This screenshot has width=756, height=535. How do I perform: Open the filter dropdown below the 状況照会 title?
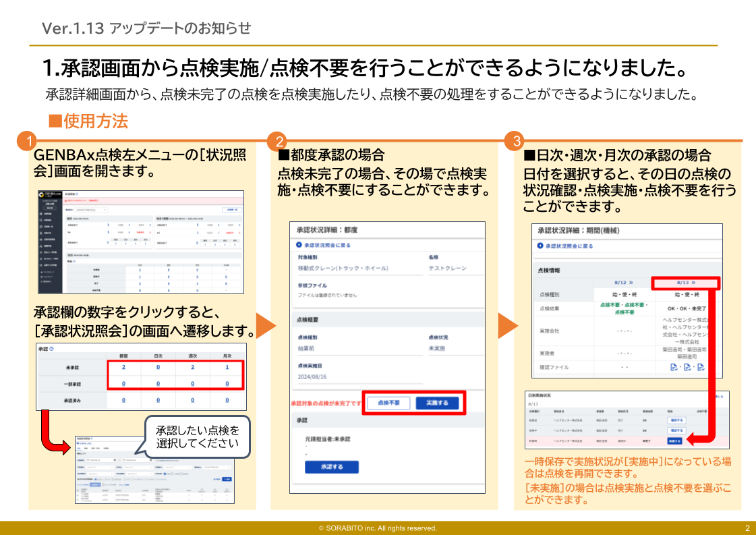[91, 210]
